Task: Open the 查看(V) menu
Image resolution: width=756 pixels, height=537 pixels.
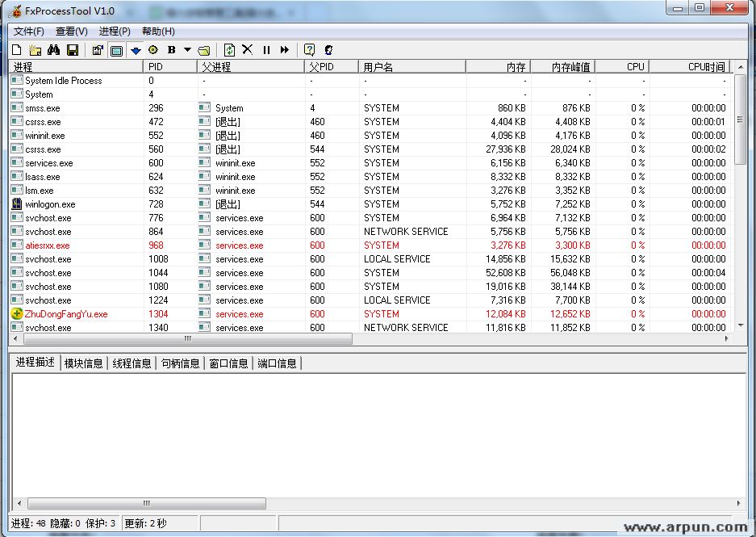Action: (x=71, y=31)
